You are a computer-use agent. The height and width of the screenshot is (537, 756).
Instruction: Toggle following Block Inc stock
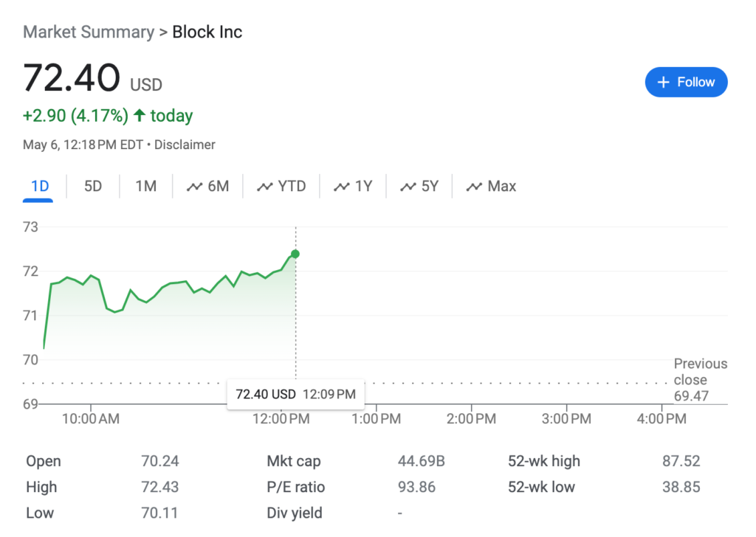point(686,82)
